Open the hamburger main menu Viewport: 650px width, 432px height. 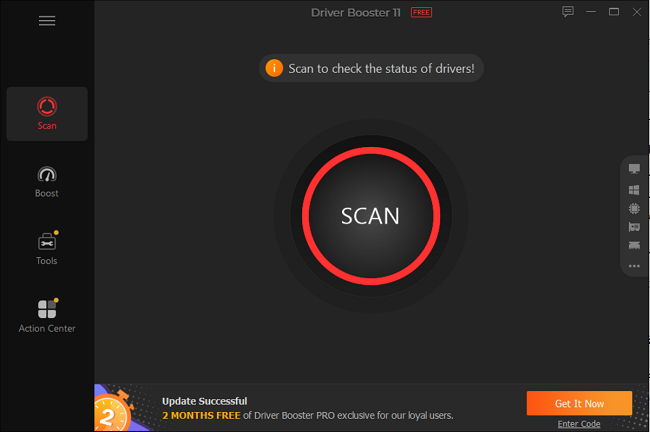47,21
